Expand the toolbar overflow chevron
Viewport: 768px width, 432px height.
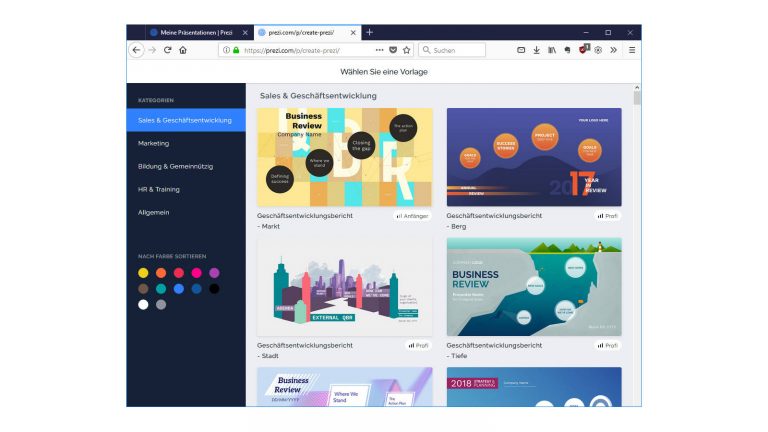pos(613,50)
